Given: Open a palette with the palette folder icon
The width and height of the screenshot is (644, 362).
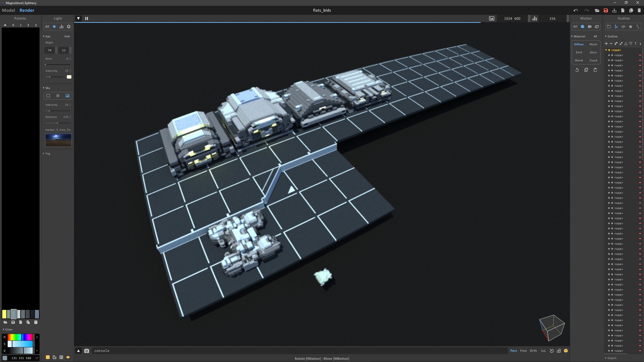Looking at the screenshot, I should coord(5,322).
